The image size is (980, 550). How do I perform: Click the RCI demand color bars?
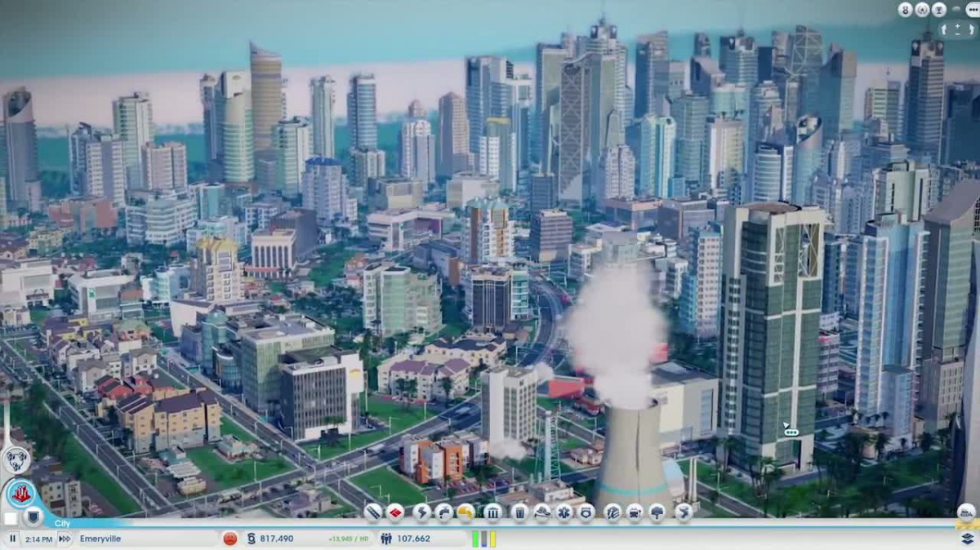483,539
